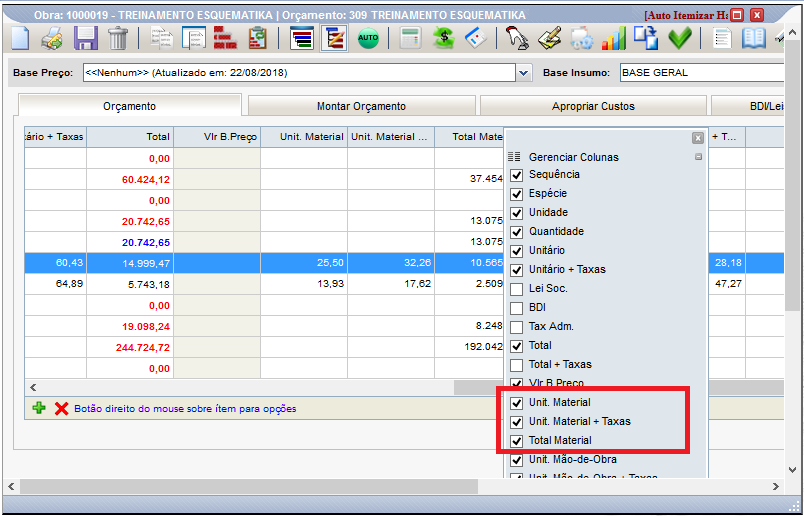This screenshot has height=516, width=804.
Task: Click the list with pencil icon
Action: (334, 38)
